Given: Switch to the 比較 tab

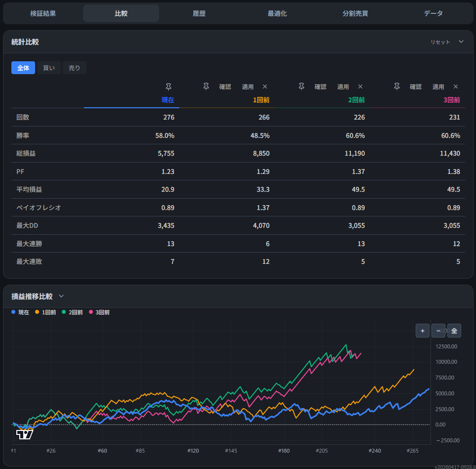Looking at the screenshot, I should (121, 13).
